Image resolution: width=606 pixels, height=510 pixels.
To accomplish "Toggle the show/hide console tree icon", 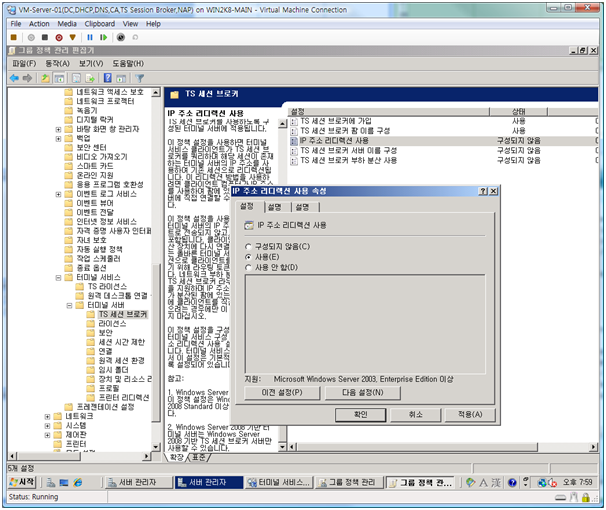I will 59,78.
